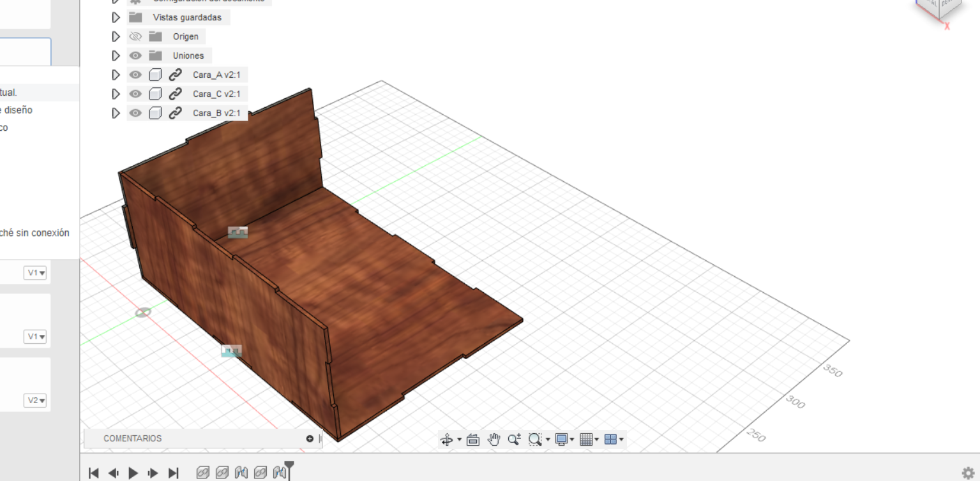Select the Cara_A v2:1 label
Screen dimensions: 980x481
(216, 75)
